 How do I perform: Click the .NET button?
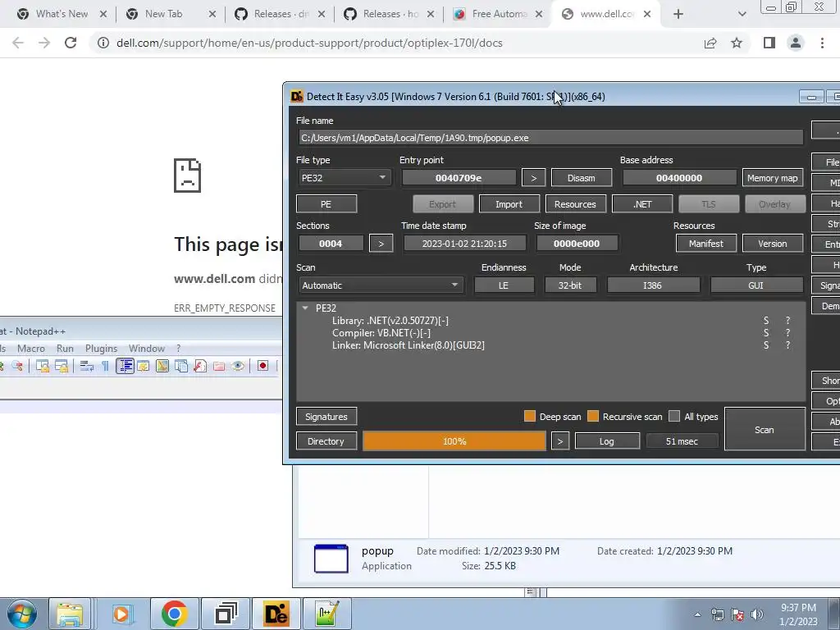tap(642, 204)
